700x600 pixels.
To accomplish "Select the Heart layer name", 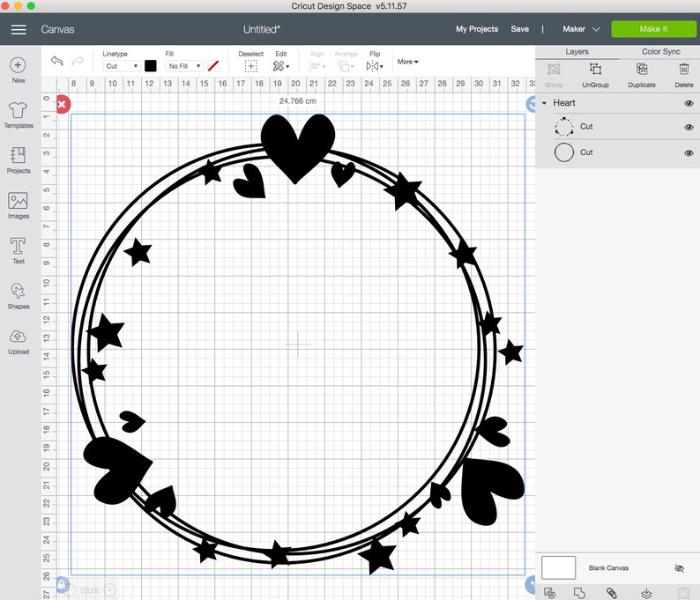I will point(564,103).
